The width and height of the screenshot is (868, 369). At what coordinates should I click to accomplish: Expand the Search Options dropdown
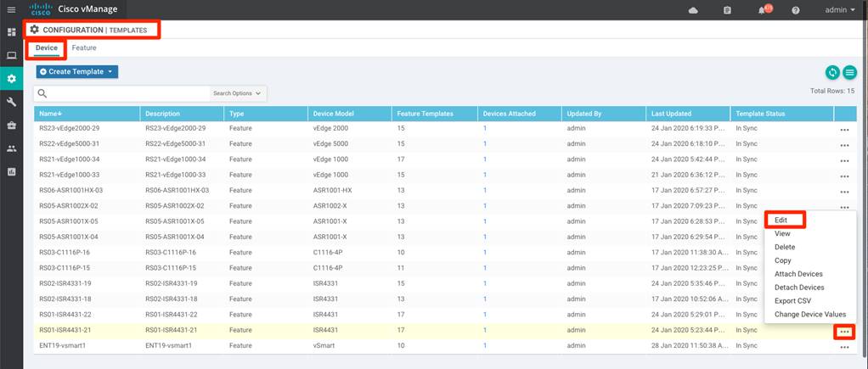tap(237, 93)
